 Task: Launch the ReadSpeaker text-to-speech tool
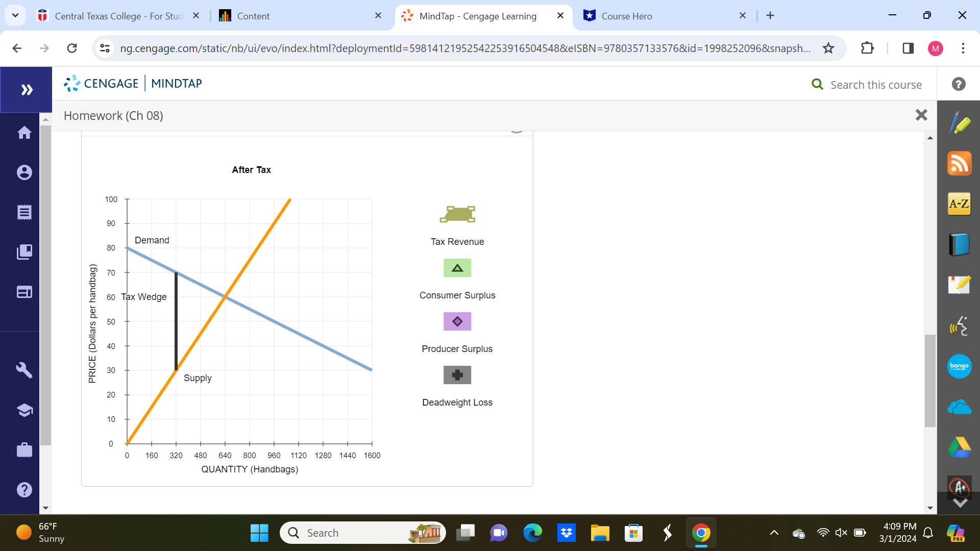pyautogui.click(x=959, y=326)
